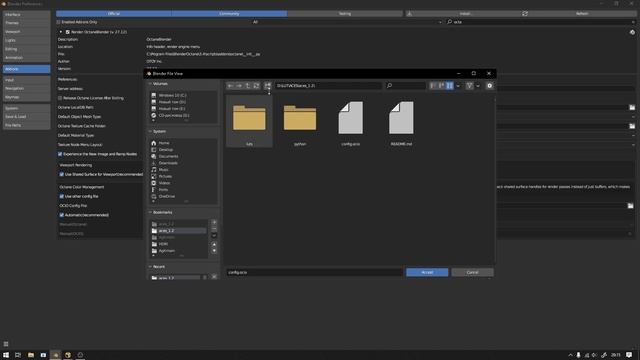Switch to horizontal list display mode

click(441, 86)
